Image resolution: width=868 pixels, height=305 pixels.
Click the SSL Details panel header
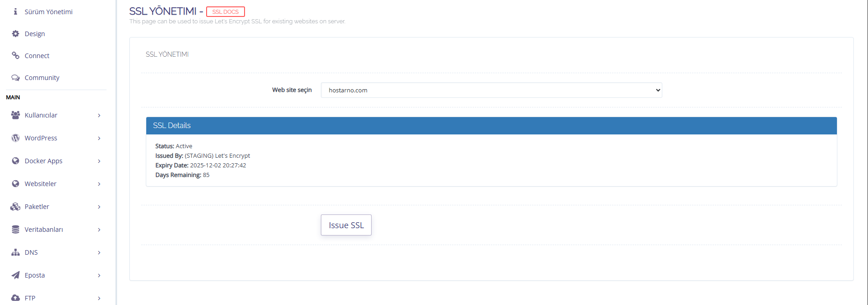[x=491, y=125]
